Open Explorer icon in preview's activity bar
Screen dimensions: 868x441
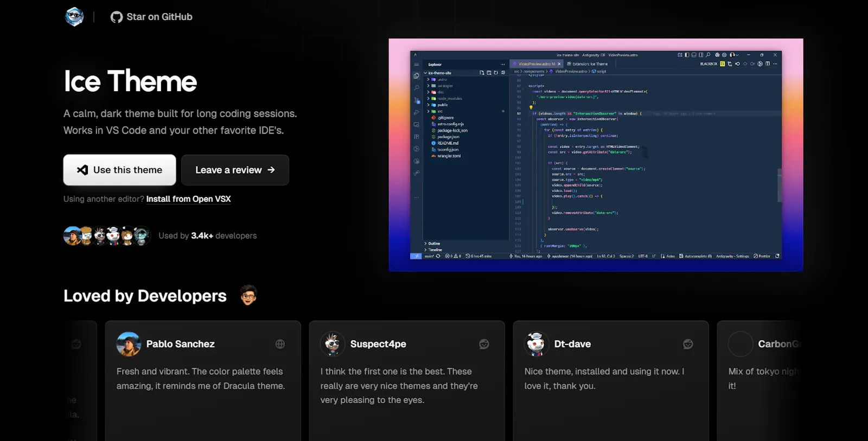click(x=416, y=76)
